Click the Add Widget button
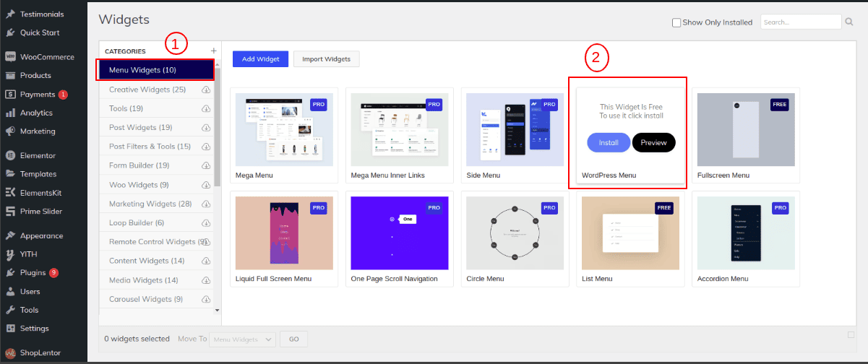This screenshot has width=868, height=364. [260, 59]
